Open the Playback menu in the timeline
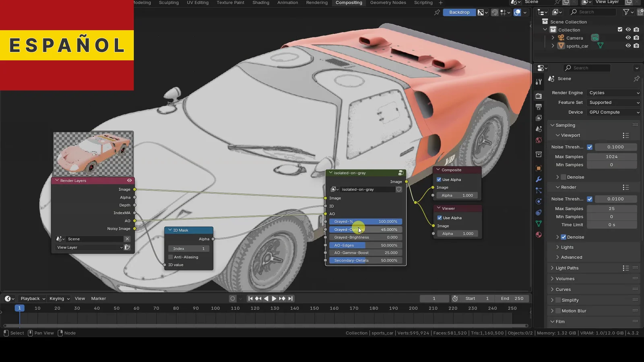 [x=32, y=298]
